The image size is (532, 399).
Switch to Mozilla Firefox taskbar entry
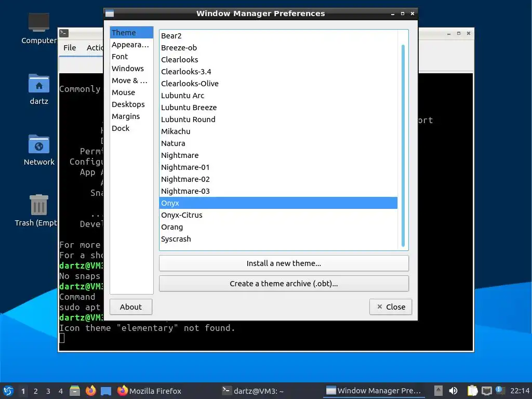[149, 391]
